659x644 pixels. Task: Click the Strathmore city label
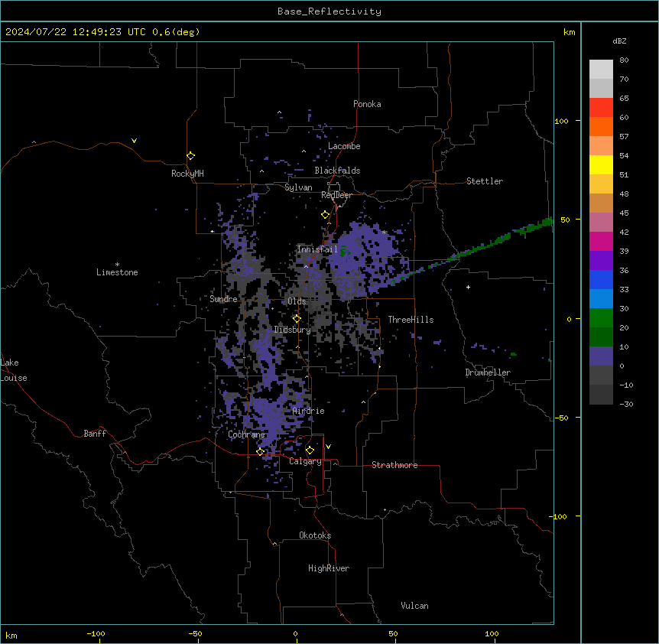pos(394,465)
